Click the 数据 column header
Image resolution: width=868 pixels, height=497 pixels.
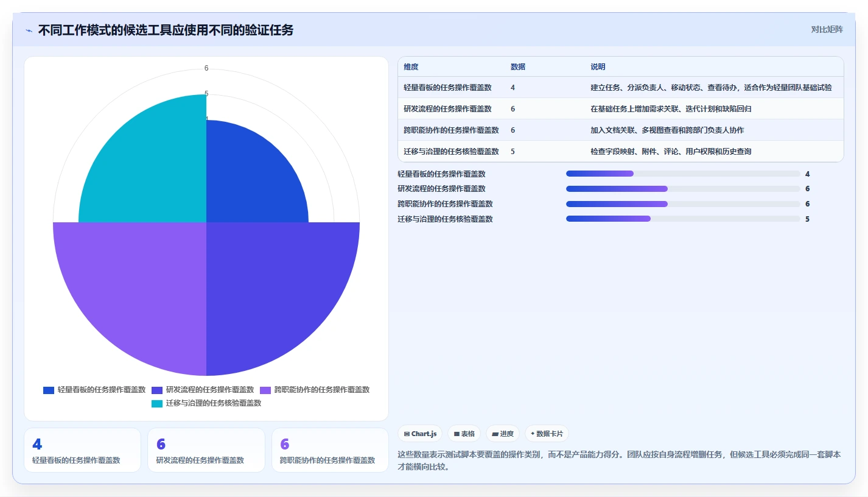click(518, 67)
